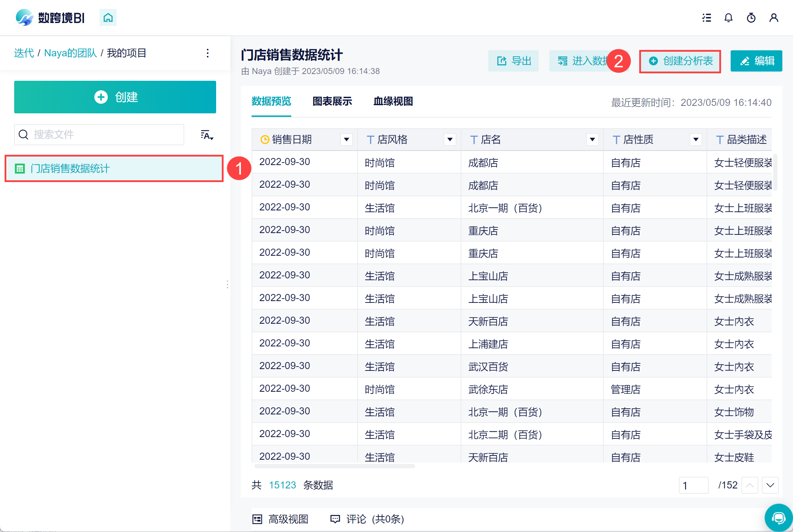This screenshot has width=793, height=532.
Task: Click the home icon next to logo
Action: 108,17
